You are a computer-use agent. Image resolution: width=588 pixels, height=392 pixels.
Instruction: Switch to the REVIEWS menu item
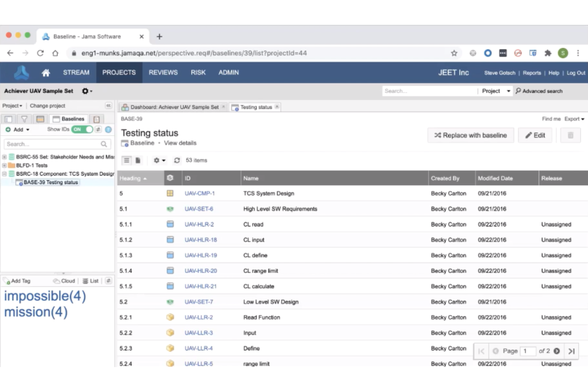tap(163, 72)
